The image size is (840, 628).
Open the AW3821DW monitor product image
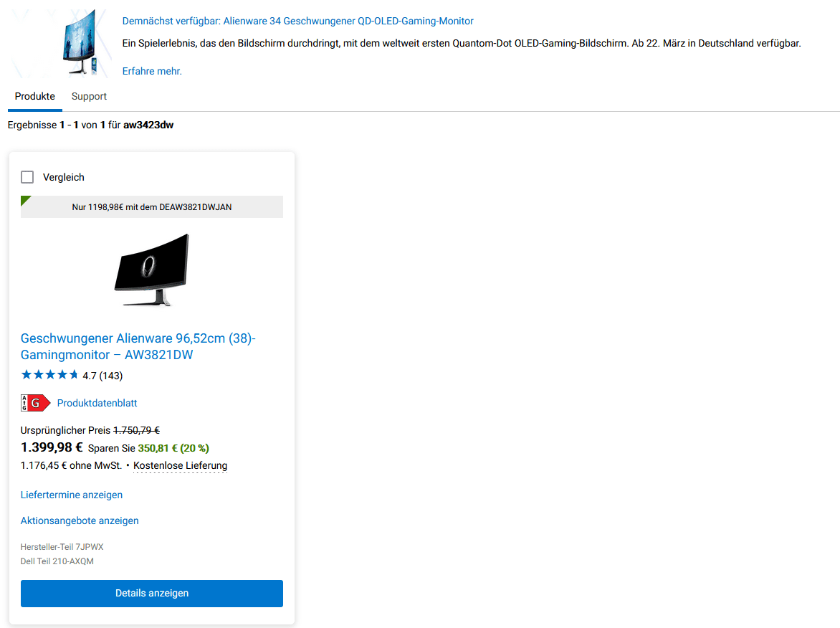tap(152, 270)
